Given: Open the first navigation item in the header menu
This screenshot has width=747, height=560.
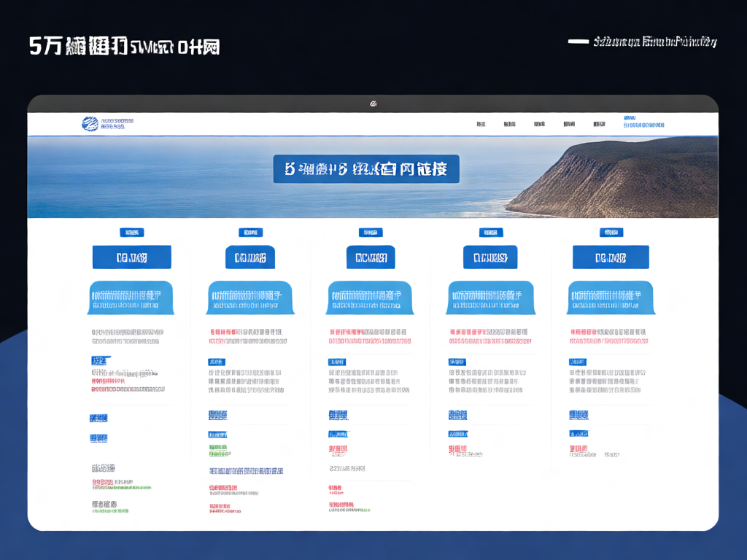Looking at the screenshot, I should [x=481, y=125].
